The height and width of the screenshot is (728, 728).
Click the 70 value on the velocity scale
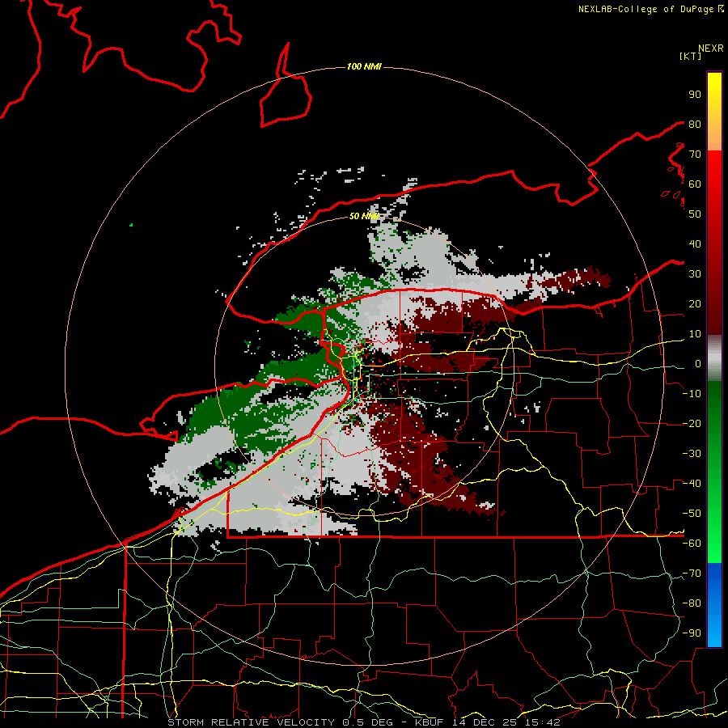point(695,154)
